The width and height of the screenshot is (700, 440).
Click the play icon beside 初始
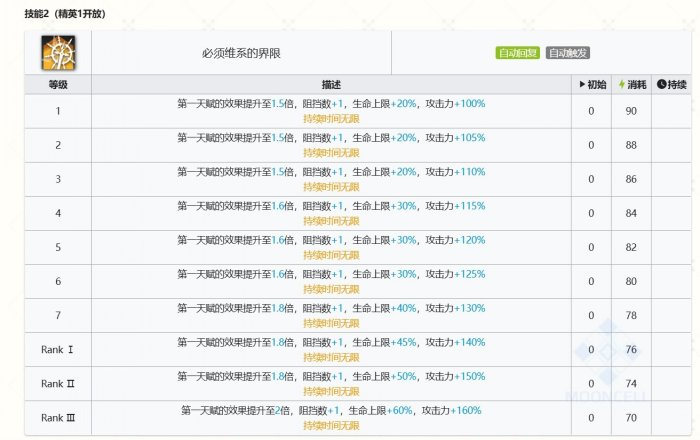click(x=582, y=84)
